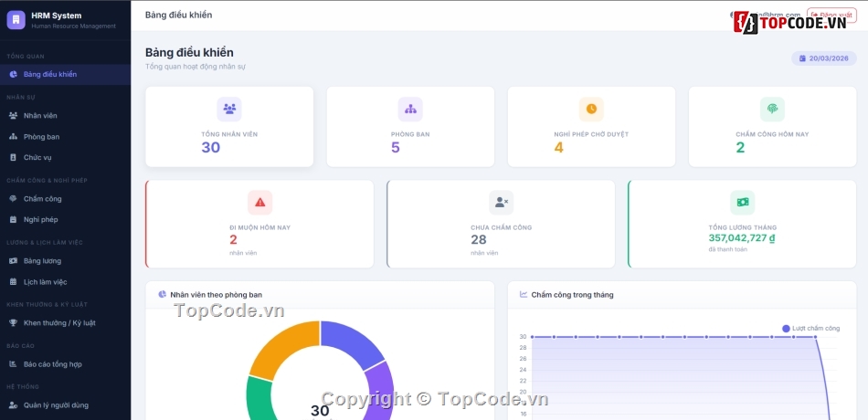Click the 357,042,727 ₫ salary total
The image size is (868, 420).
[x=742, y=238]
